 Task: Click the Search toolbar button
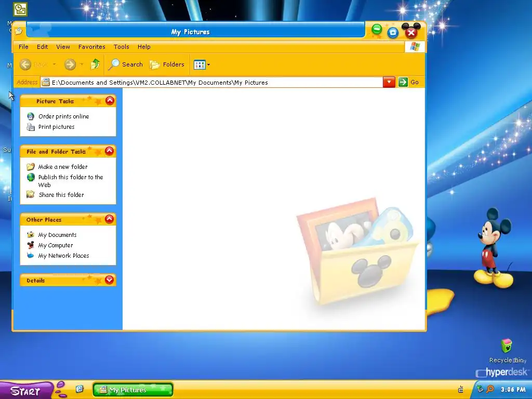(x=125, y=64)
